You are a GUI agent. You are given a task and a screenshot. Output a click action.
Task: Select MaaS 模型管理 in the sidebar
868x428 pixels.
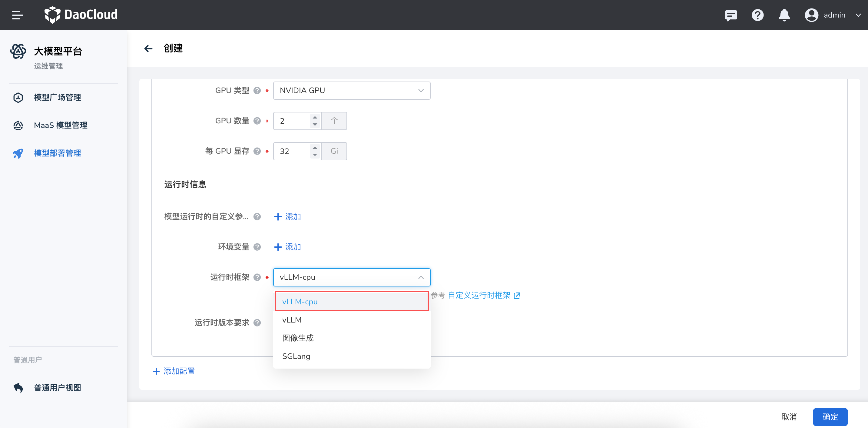coord(60,125)
